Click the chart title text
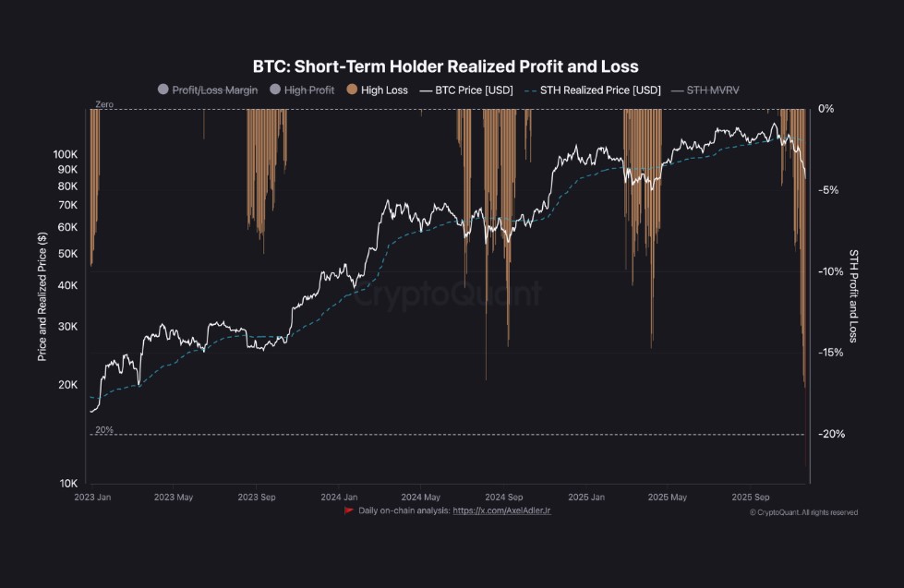 [446, 66]
